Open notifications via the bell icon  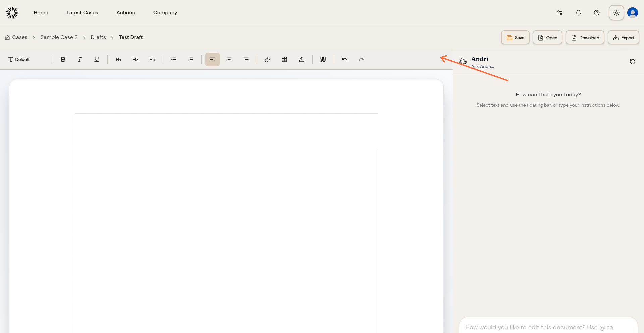click(578, 13)
